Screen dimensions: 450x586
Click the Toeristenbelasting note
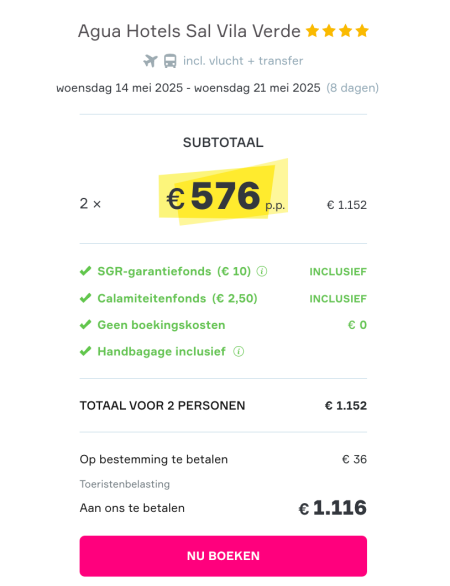[125, 484]
